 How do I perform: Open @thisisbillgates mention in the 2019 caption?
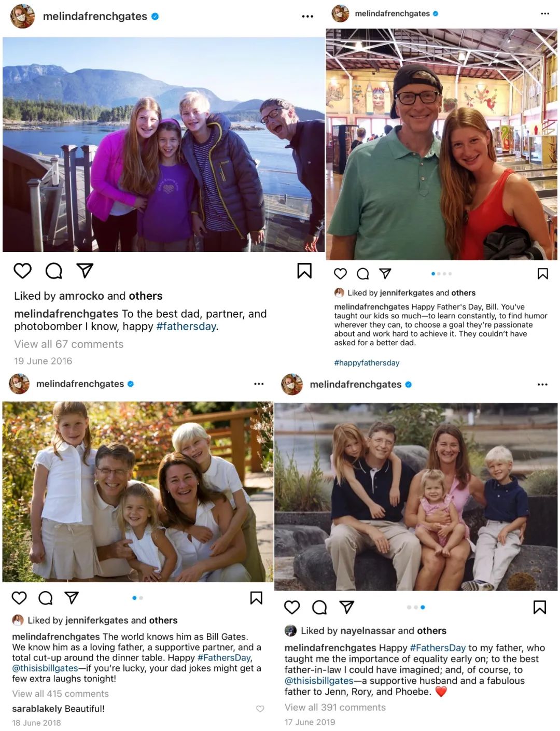[x=319, y=681]
